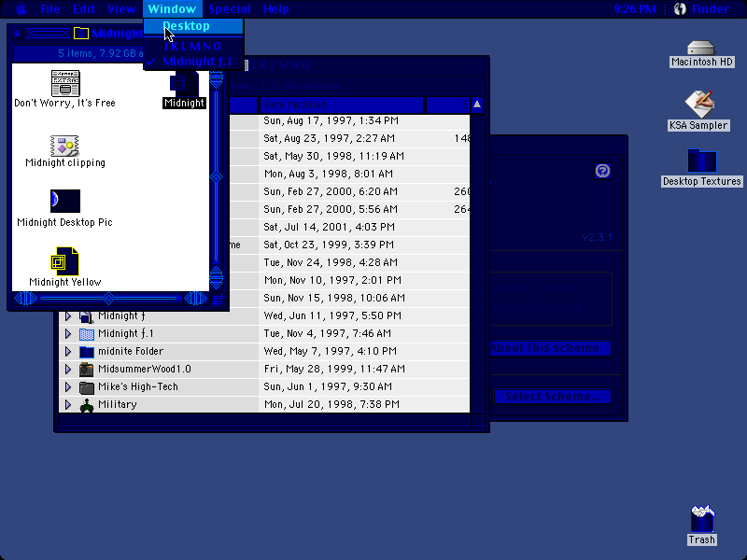Viewport: 747px width, 560px height.
Task: Select row dated Mon, Nov 10, 1997, 2:01 PM
Action: [x=351, y=280]
